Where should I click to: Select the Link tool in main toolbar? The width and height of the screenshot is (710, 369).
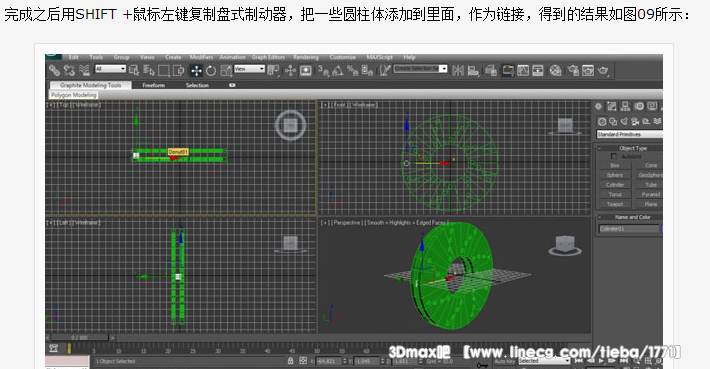point(54,70)
